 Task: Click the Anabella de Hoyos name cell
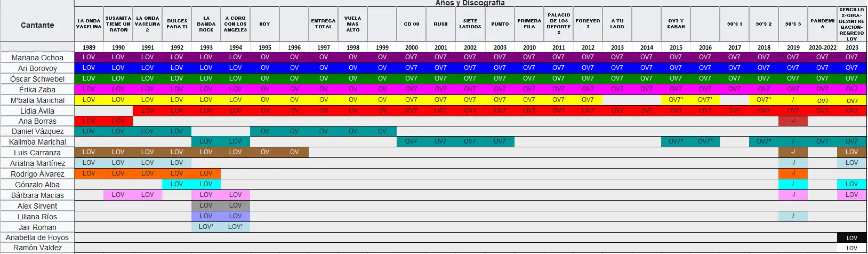pyautogui.click(x=37, y=237)
